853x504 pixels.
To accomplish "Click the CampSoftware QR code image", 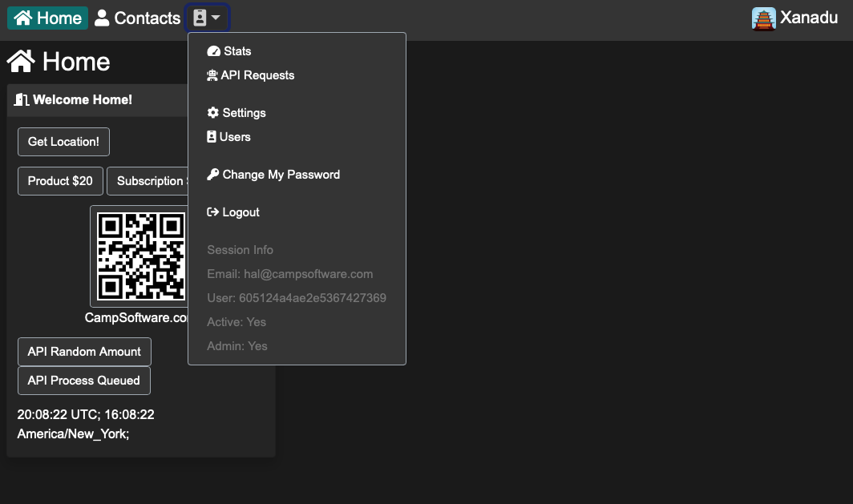I will [x=141, y=256].
